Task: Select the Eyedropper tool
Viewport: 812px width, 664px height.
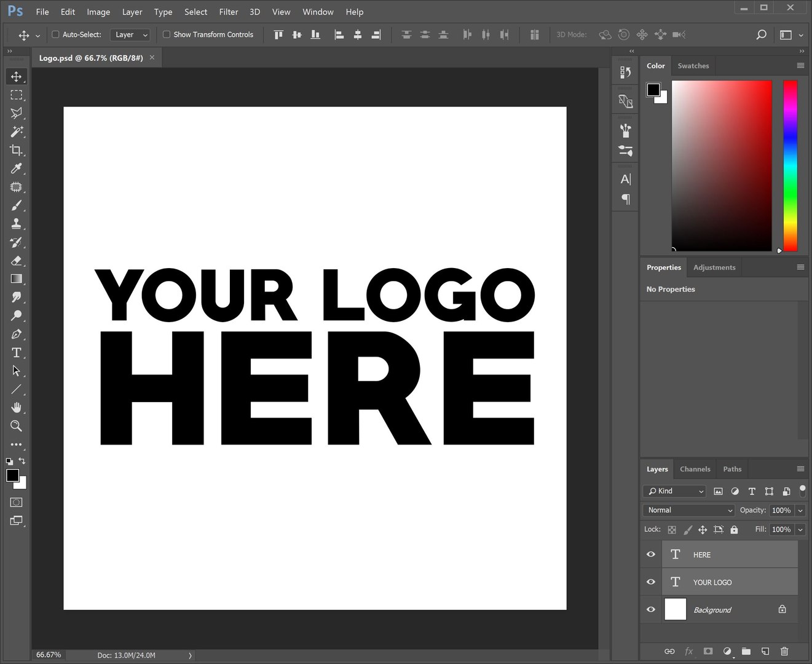Action: point(16,168)
